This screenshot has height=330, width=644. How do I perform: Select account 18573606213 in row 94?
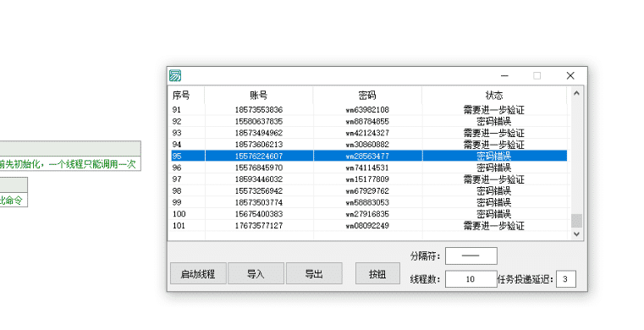(x=259, y=145)
